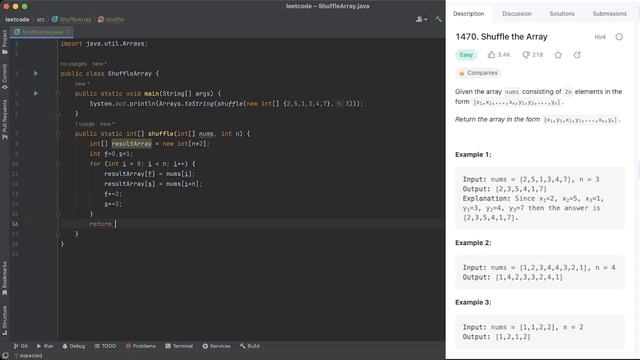Click the src breadcrumb in navigation bar
This screenshot has height=360, width=640.
coord(41,19)
